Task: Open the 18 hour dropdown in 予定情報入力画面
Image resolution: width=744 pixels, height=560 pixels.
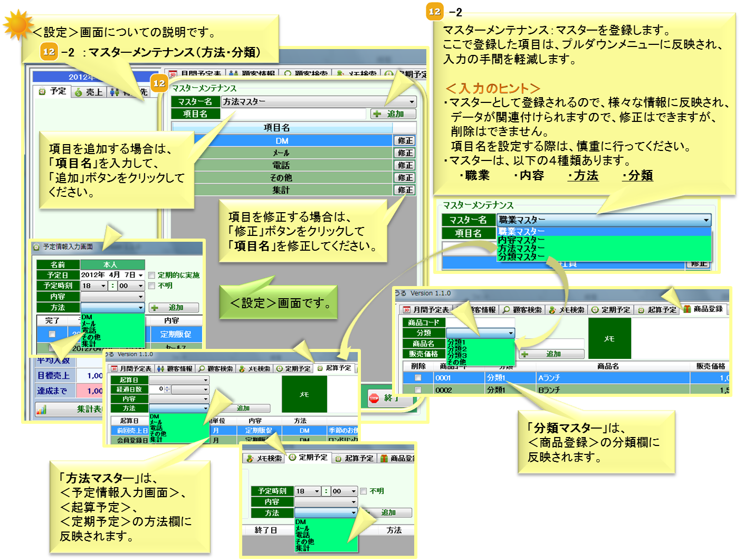Action: tap(94, 286)
